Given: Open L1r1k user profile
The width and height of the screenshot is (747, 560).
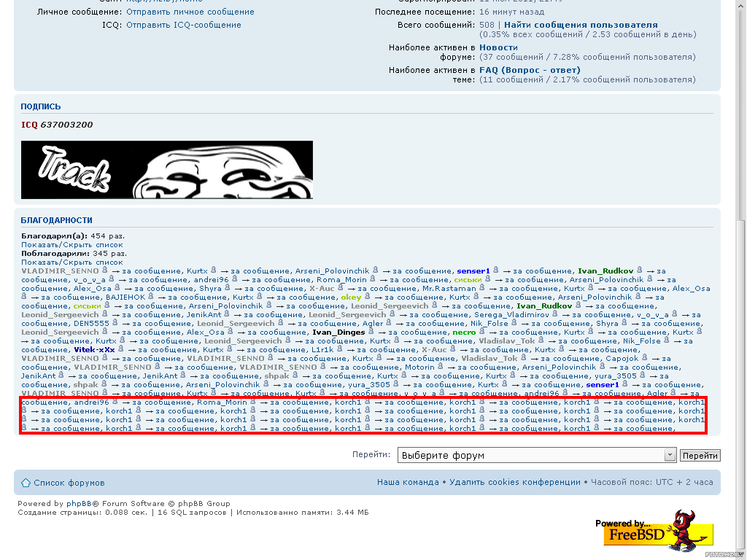Looking at the screenshot, I should click(x=322, y=349).
